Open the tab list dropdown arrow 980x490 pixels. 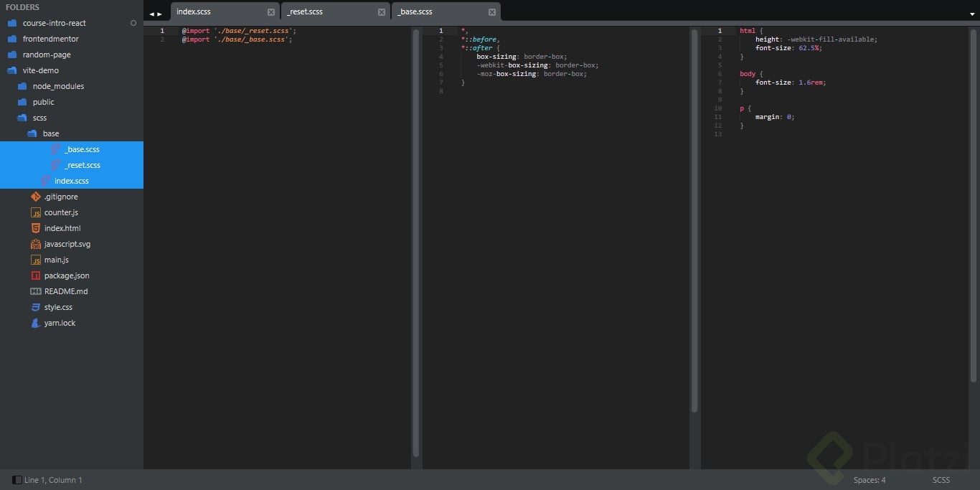tap(972, 14)
